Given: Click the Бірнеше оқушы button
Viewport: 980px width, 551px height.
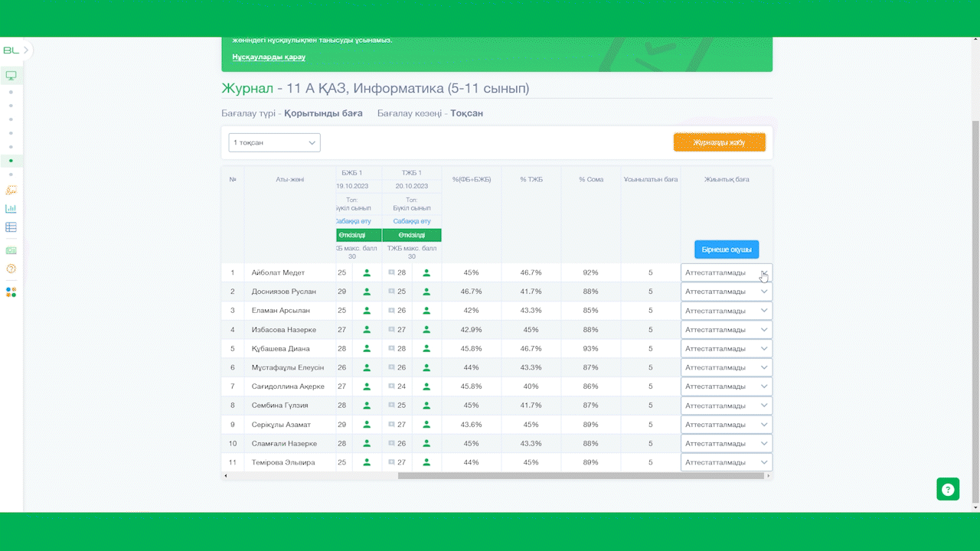Looking at the screenshot, I should 727,249.
